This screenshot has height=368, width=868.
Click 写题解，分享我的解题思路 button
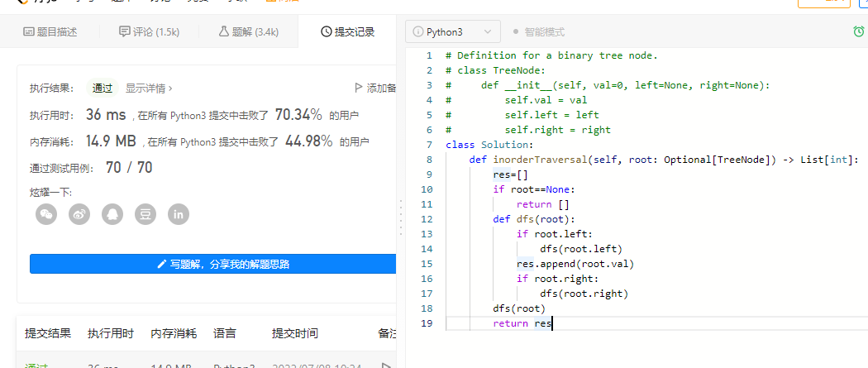213,264
